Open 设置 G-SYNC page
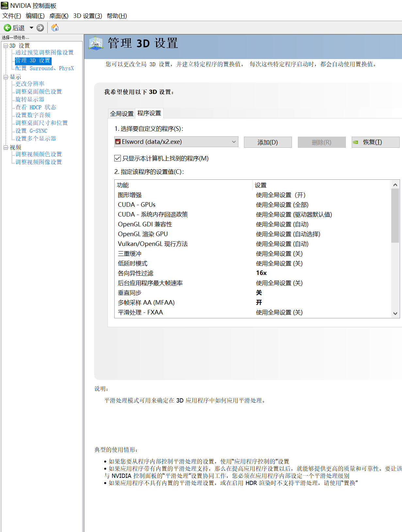Image resolution: width=402 pixels, height=532 pixels. coord(31,131)
